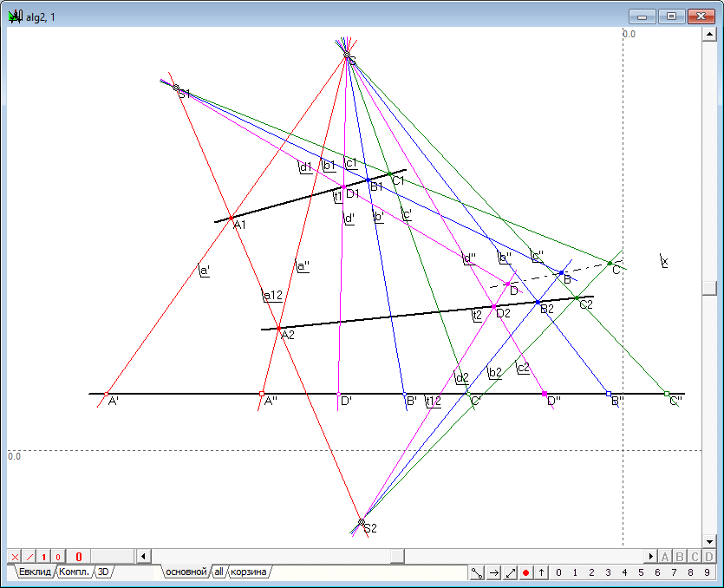Click the red X delete icon
Screen dimensions: 724x588
15,557
